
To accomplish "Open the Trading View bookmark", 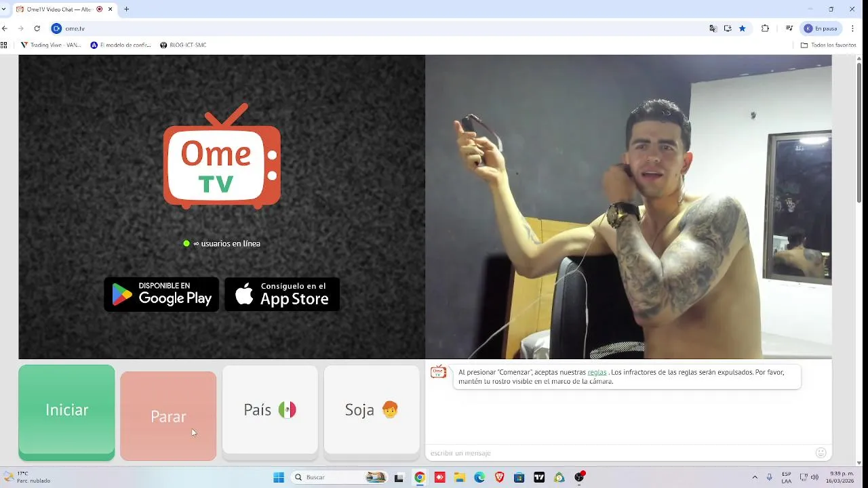I will point(51,45).
